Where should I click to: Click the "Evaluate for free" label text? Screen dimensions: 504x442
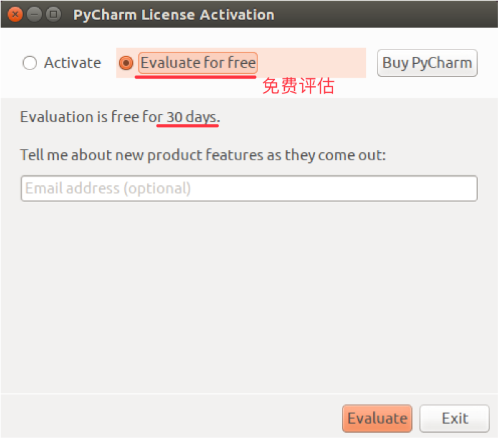(x=198, y=63)
